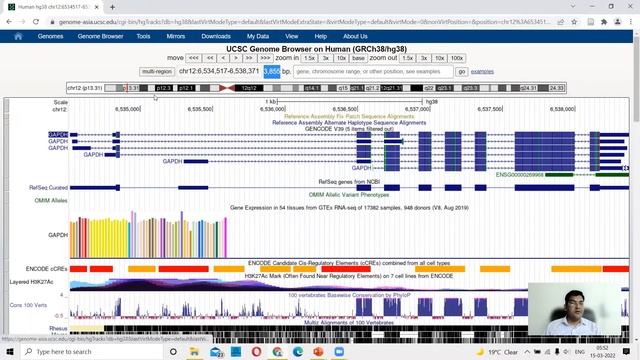
Task: Open the examples link
Action: tap(482, 72)
